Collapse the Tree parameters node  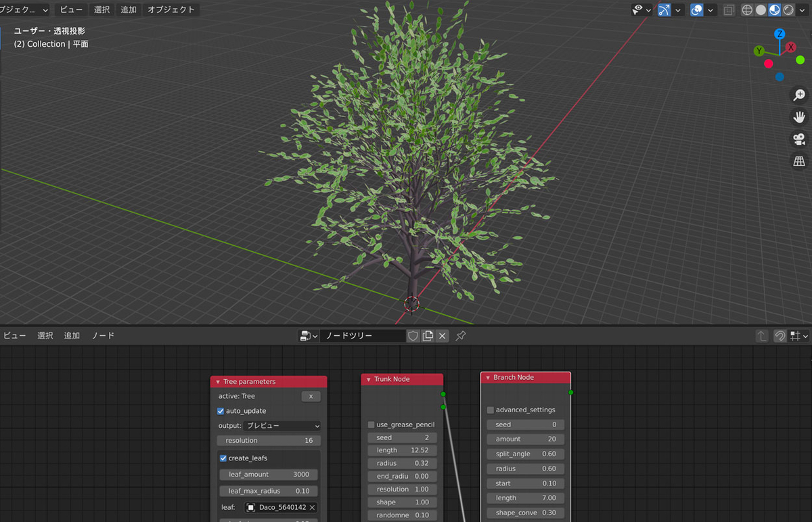coord(217,382)
